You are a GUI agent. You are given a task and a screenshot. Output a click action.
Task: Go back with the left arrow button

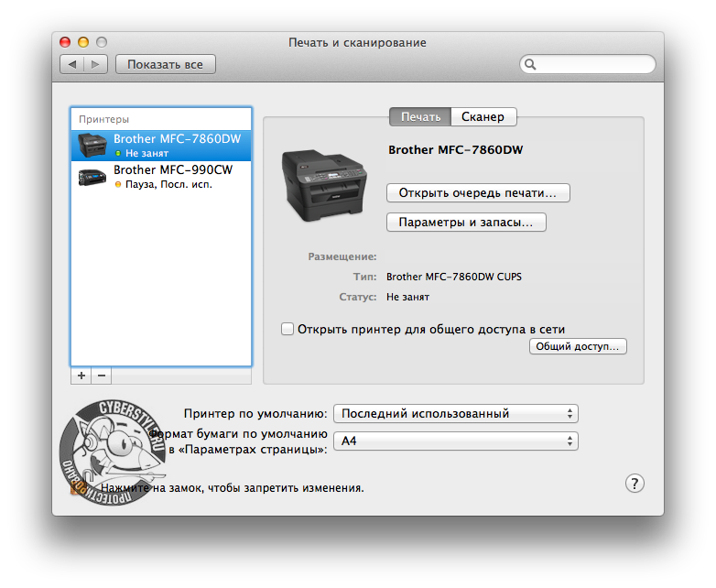pos(72,64)
